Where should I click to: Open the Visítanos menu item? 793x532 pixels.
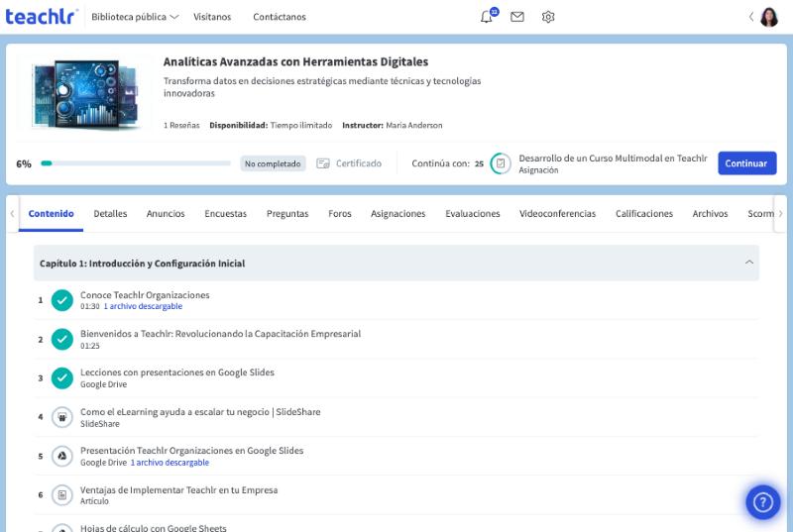[212, 17]
